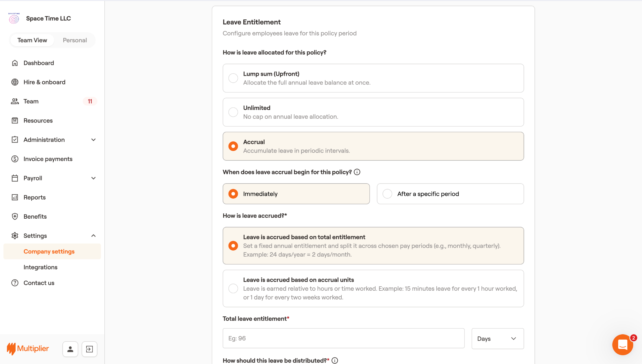Select accrual units radio option
642x364 pixels.
pyautogui.click(x=233, y=289)
